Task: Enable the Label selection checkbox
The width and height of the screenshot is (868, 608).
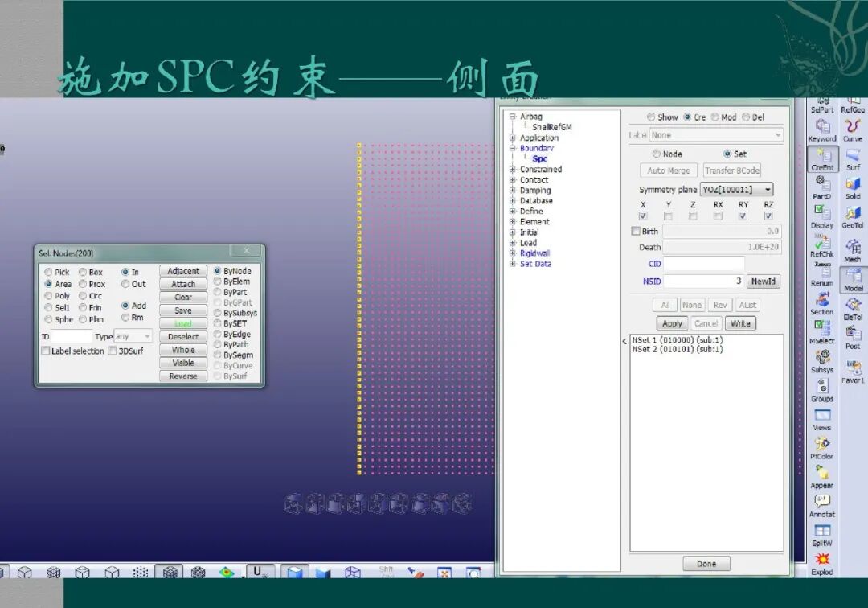Action: tap(46, 351)
